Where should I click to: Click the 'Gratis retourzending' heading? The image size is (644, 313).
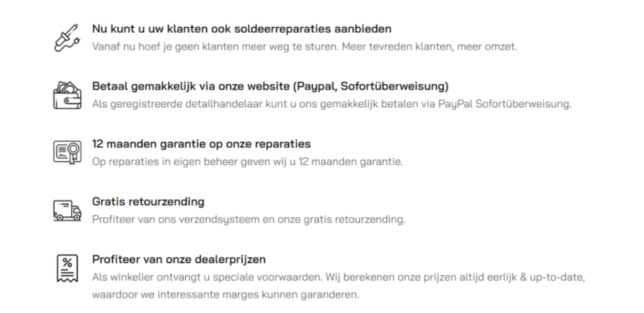pyautogui.click(x=148, y=202)
